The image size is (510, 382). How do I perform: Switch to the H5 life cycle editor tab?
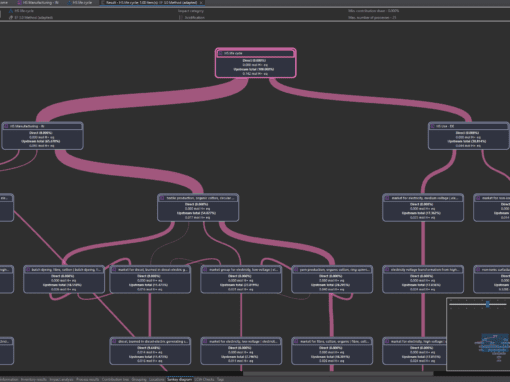(x=80, y=3)
